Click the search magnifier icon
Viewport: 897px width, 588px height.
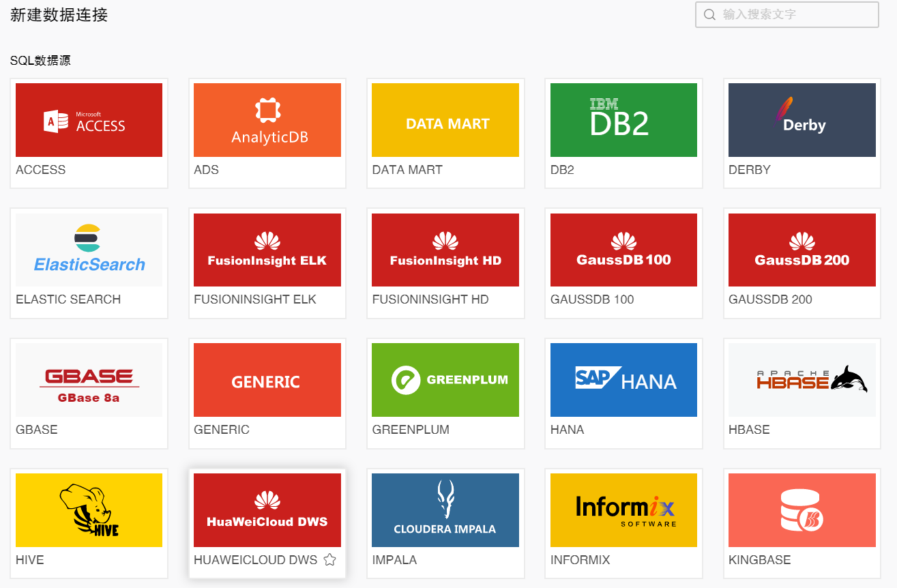pos(709,14)
